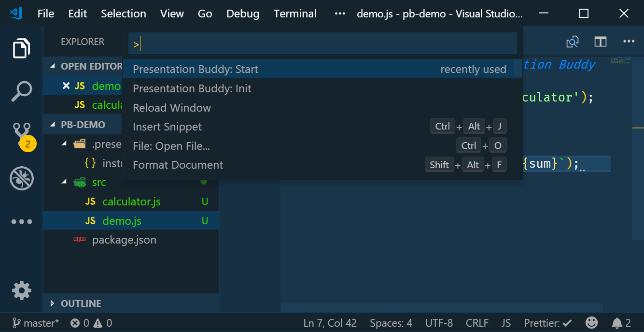
Task: Click Ln 7, Col 42 in status bar
Action: [330, 323]
